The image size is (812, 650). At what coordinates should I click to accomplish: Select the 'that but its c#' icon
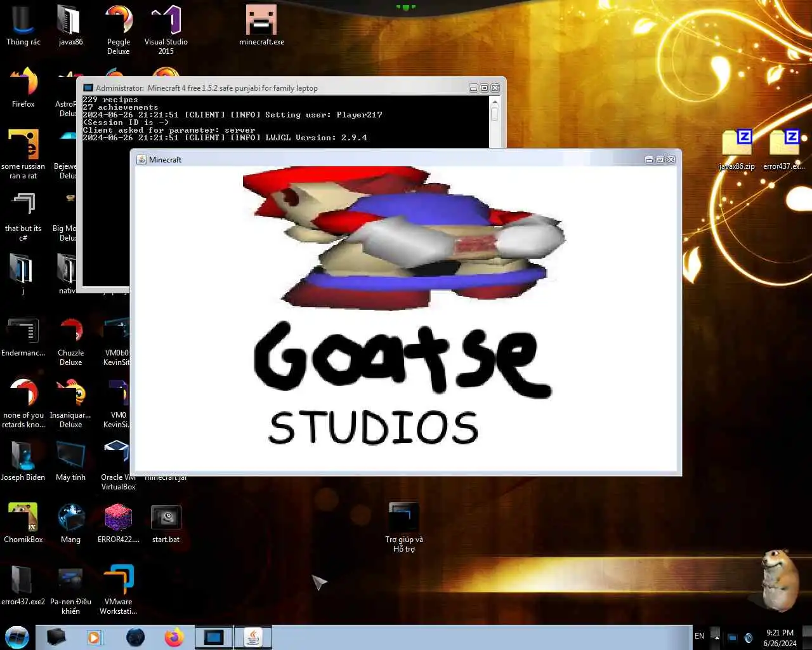click(x=23, y=216)
